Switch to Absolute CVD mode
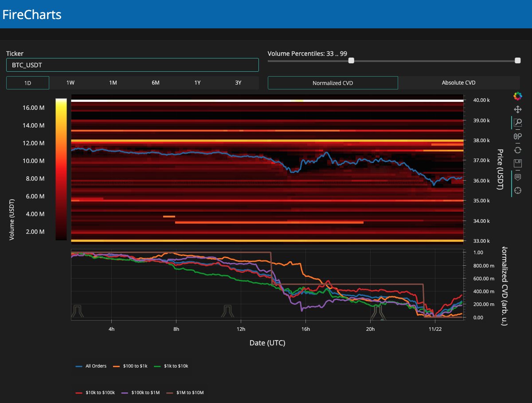The height and width of the screenshot is (403, 532). click(458, 83)
